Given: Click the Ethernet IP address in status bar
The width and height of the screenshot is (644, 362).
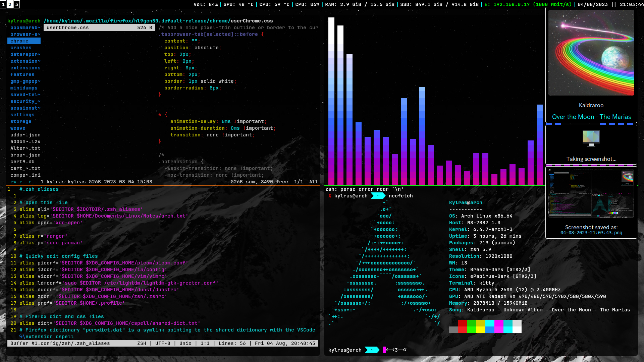Looking at the screenshot, I should 511,4.
